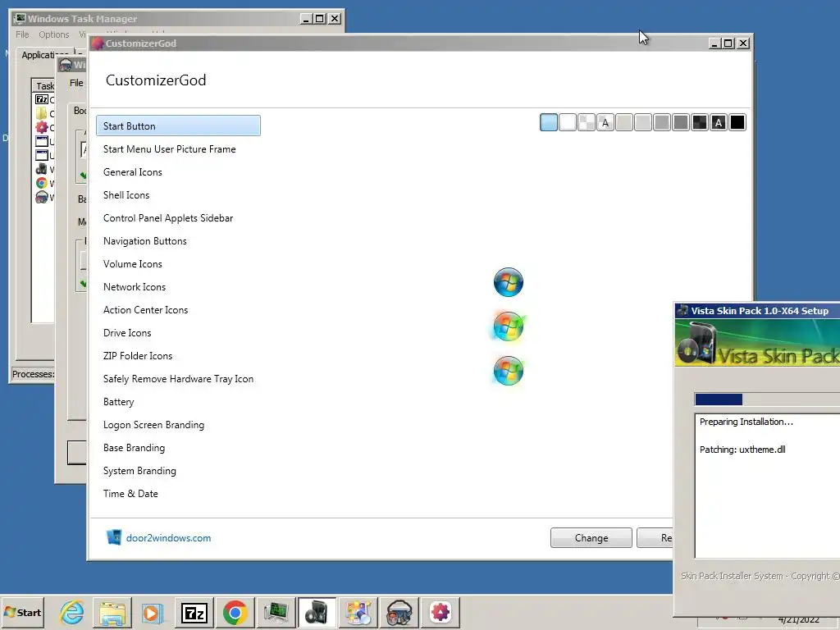Open the door2windows.com link
The height and width of the screenshot is (630, 840).
click(168, 538)
